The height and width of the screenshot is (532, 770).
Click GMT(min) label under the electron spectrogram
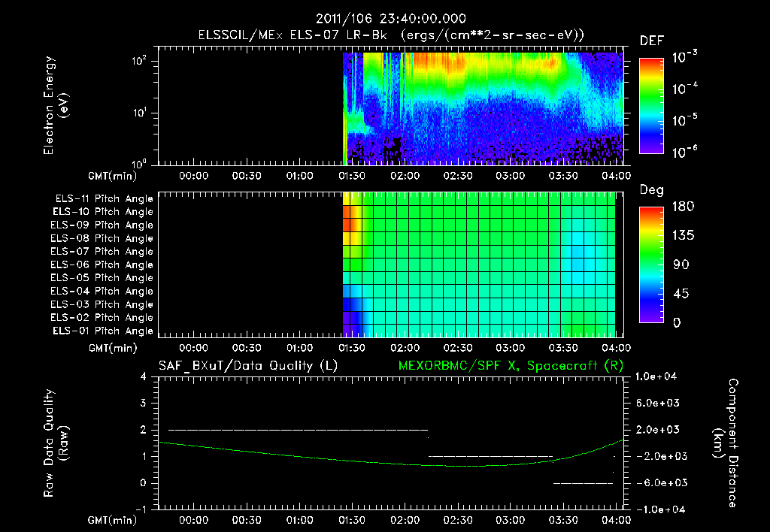tap(113, 176)
